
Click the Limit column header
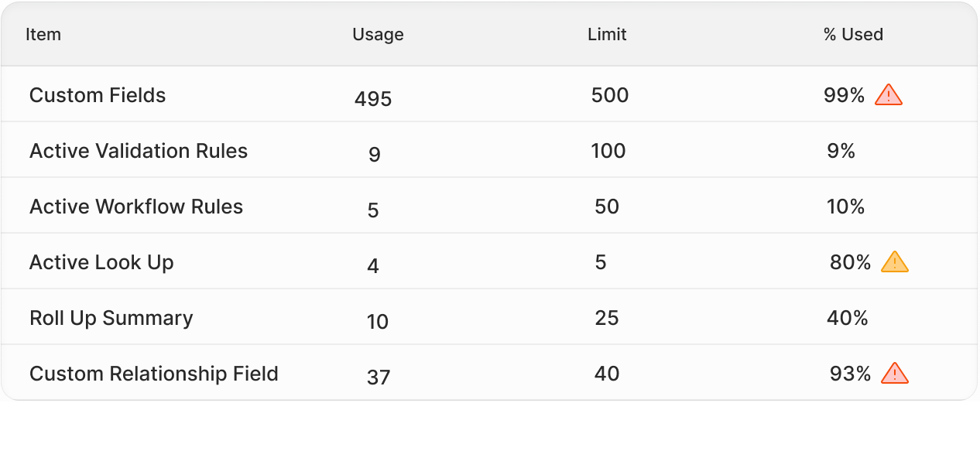607,34
